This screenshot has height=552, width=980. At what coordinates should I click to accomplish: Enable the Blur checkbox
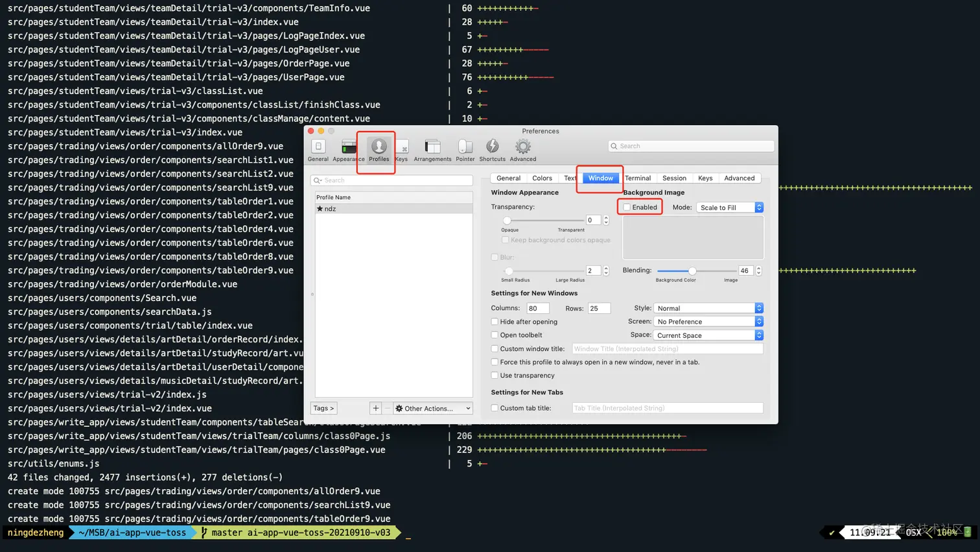(495, 258)
